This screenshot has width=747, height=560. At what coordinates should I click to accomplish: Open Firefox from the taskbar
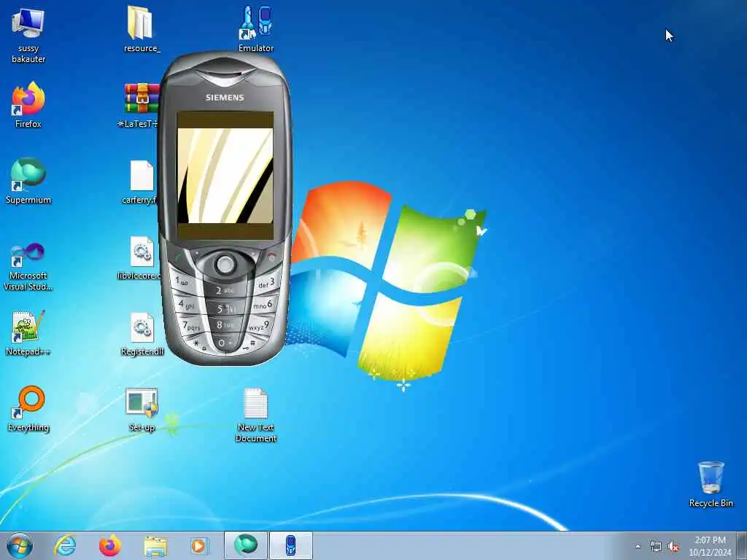109,545
